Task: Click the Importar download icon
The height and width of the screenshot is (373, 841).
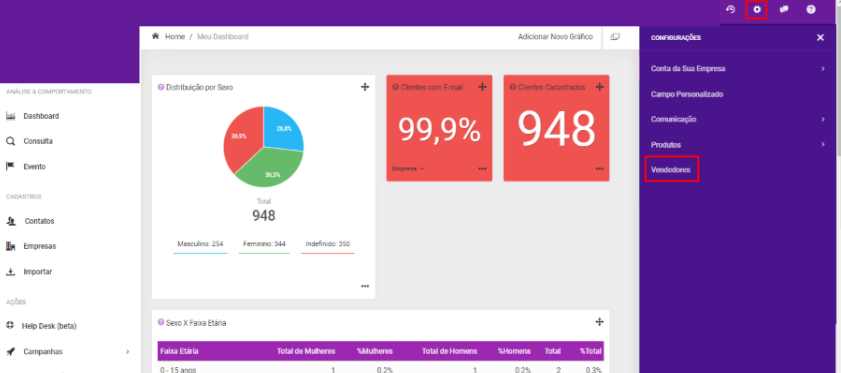Action: coord(10,272)
